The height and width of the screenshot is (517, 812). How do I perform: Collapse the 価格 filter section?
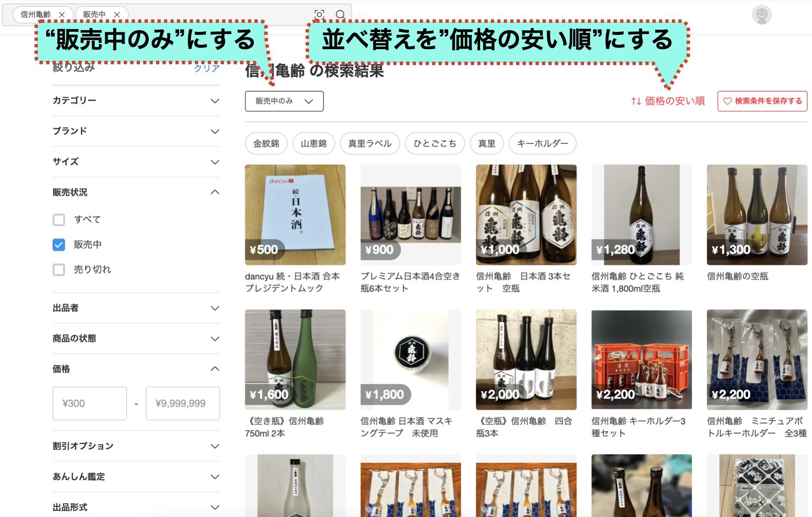136,369
